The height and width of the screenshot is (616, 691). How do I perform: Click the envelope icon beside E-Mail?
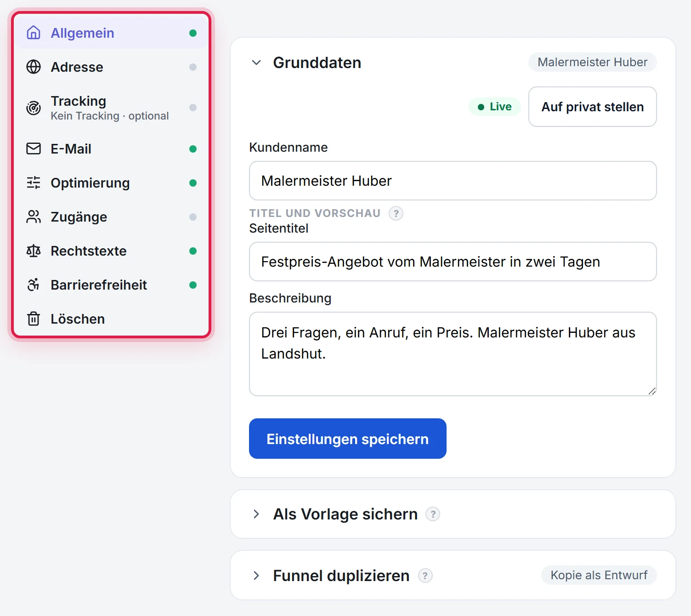point(34,148)
